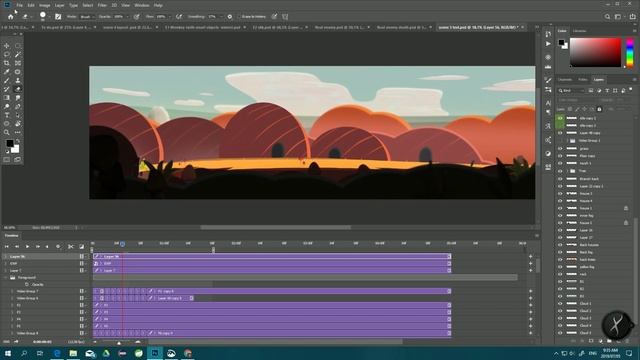
Task: Open the Character panel icon
Action: (548, 103)
